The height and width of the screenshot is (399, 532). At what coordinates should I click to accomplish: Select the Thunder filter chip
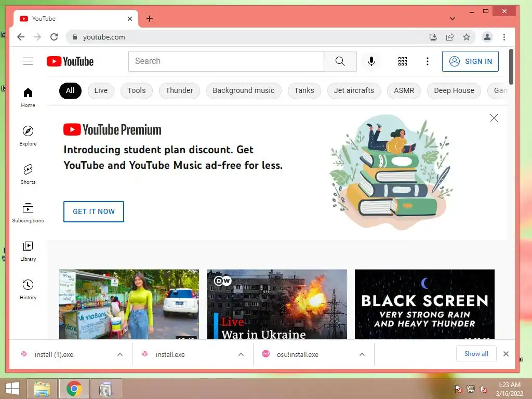point(179,90)
